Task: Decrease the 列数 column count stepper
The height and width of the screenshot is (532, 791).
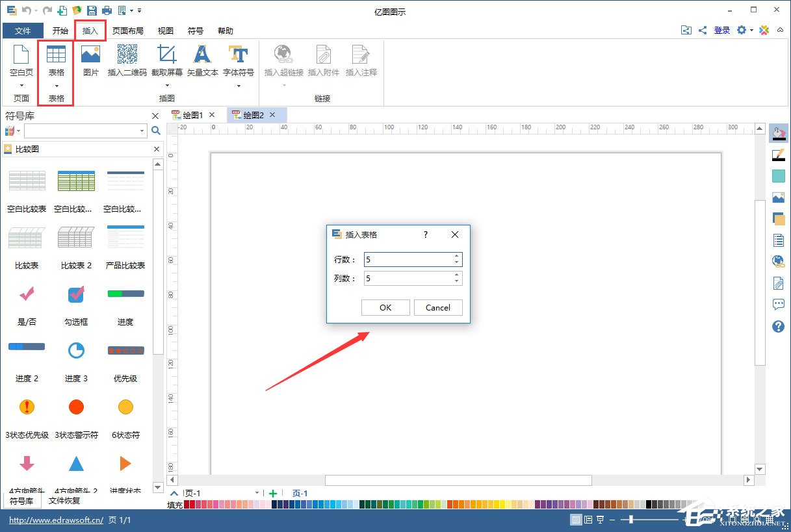Action: 457,282
